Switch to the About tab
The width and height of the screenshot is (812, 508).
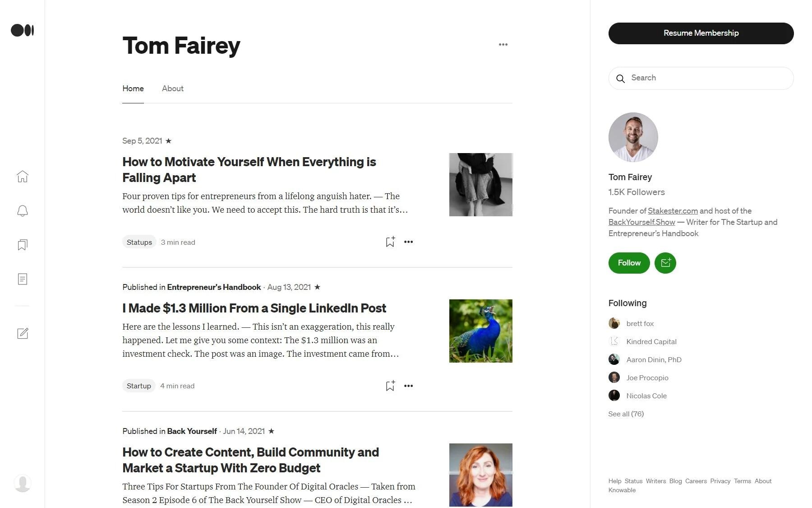click(x=173, y=89)
